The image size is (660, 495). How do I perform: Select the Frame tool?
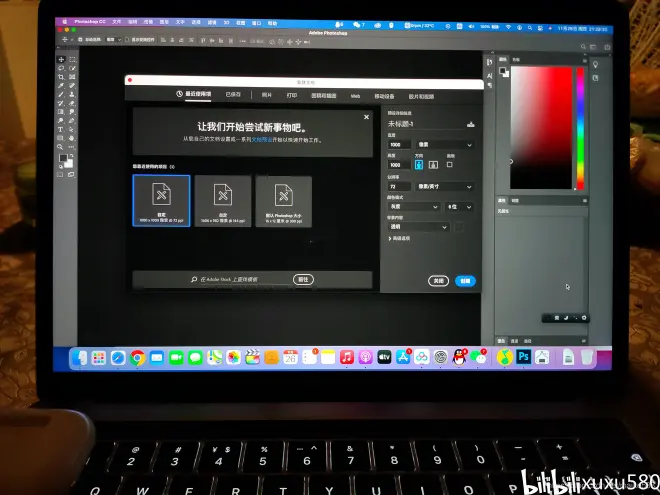click(72, 77)
